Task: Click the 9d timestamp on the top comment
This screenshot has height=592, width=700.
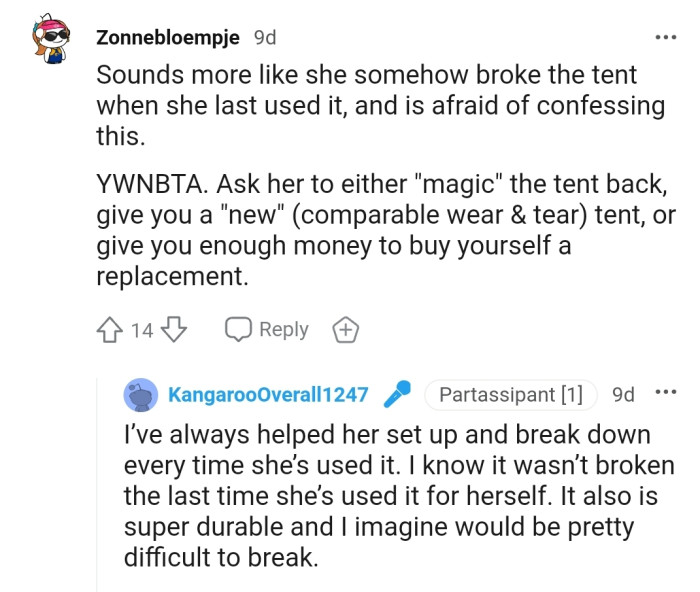Action: (265, 38)
